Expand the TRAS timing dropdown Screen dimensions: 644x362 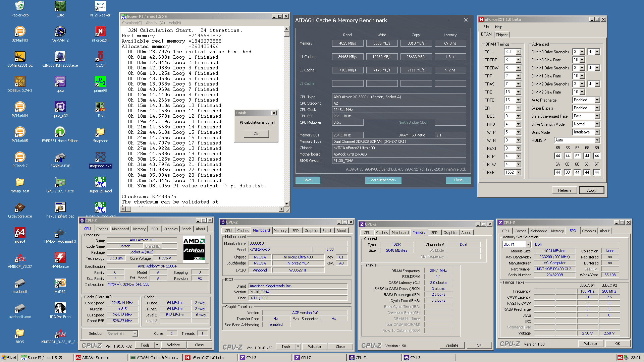[x=518, y=84]
